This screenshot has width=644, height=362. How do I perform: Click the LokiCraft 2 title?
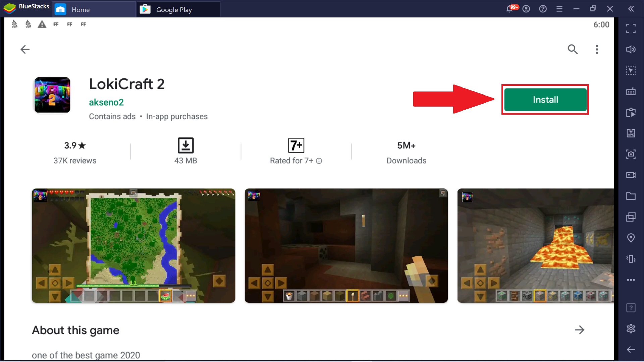pos(127,84)
